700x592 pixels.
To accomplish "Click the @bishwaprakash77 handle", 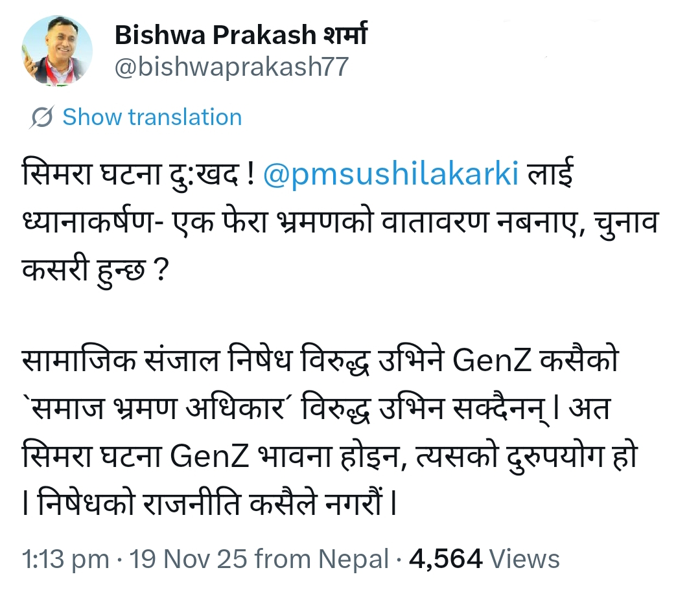I will [231, 67].
